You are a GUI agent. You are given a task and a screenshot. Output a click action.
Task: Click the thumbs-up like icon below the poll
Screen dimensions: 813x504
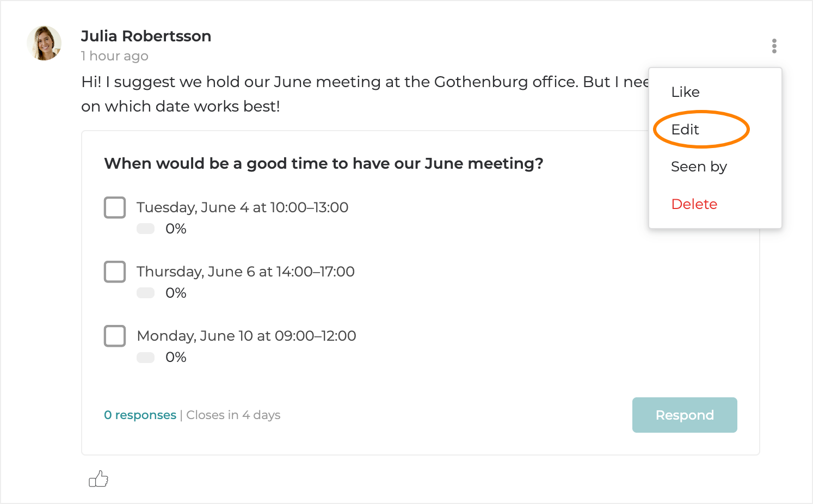(98, 479)
